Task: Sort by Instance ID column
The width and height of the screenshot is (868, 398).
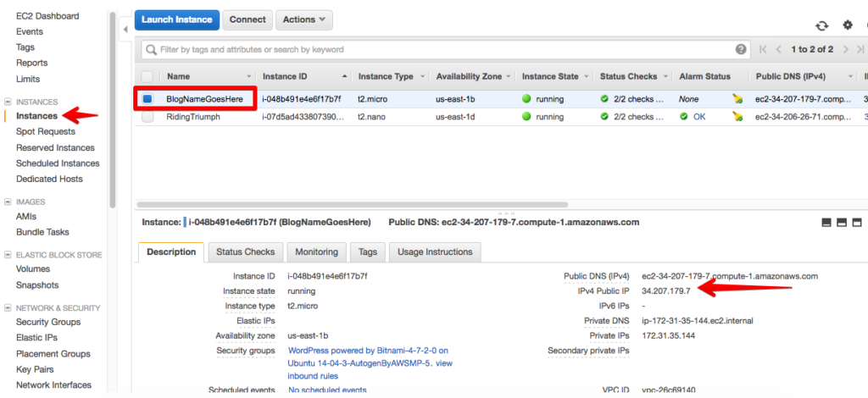Action: point(285,76)
